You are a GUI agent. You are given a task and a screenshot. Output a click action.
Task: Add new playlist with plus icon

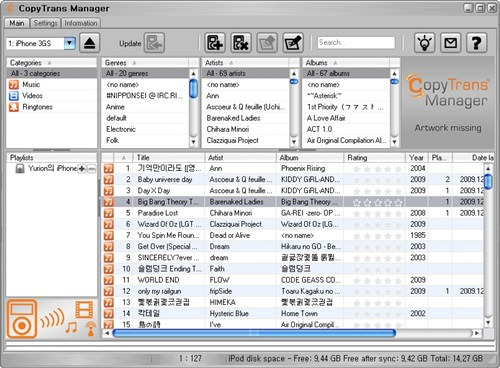pos(82,169)
